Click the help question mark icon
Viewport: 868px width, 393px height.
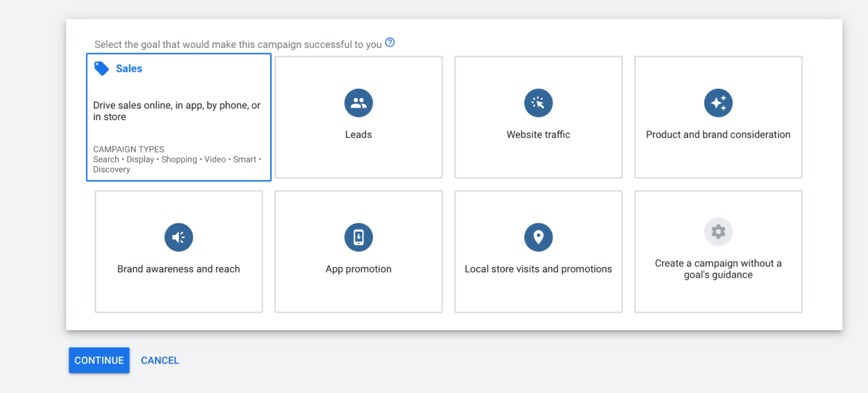click(390, 42)
